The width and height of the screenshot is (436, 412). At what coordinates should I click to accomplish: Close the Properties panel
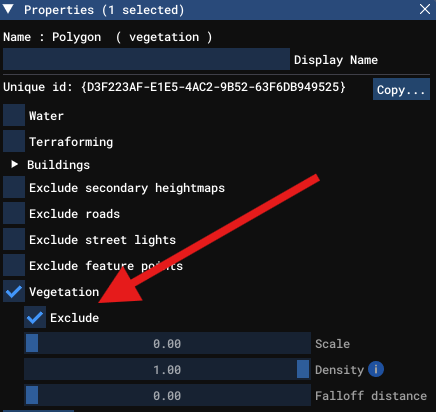coord(425,9)
